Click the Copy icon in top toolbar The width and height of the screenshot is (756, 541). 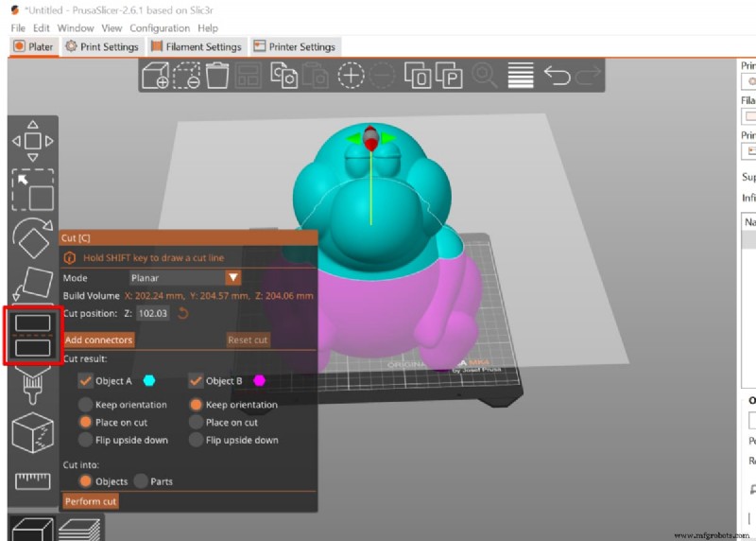tap(284, 76)
